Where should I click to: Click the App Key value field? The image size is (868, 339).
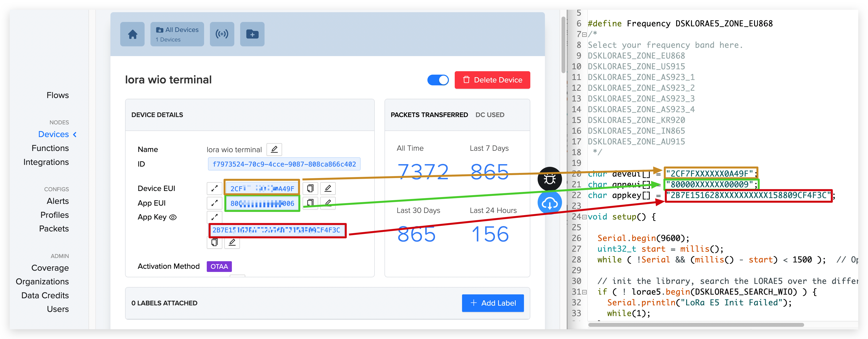click(277, 230)
